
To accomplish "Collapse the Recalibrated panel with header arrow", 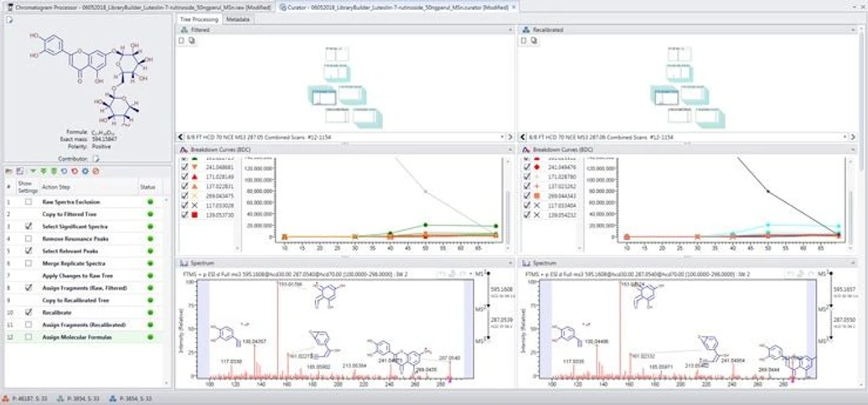I will pos(852,30).
